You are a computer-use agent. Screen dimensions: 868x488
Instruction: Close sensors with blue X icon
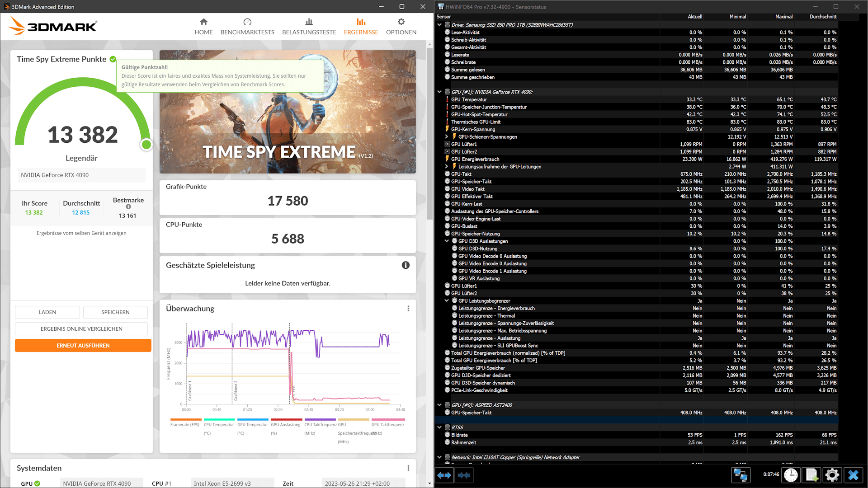click(x=853, y=475)
